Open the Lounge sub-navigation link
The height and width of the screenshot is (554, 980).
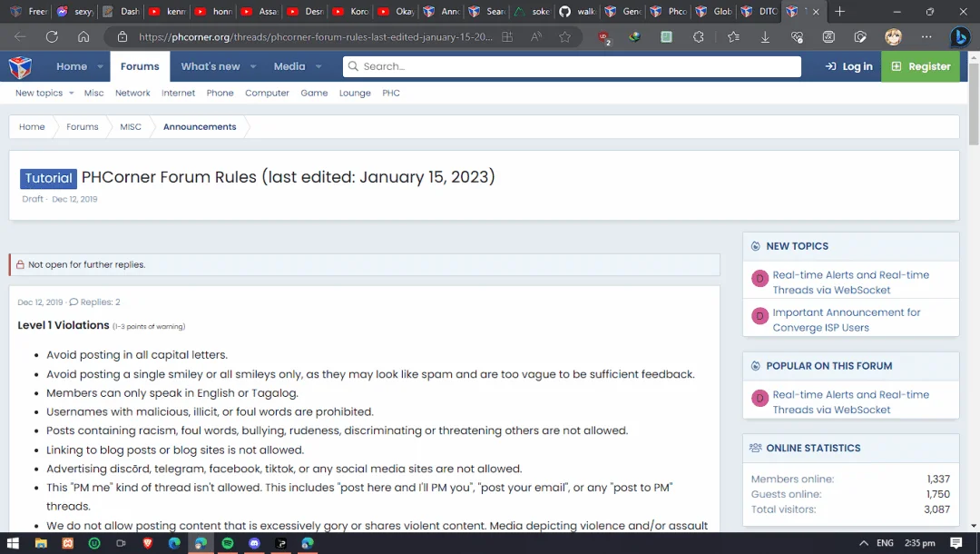(355, 94)
